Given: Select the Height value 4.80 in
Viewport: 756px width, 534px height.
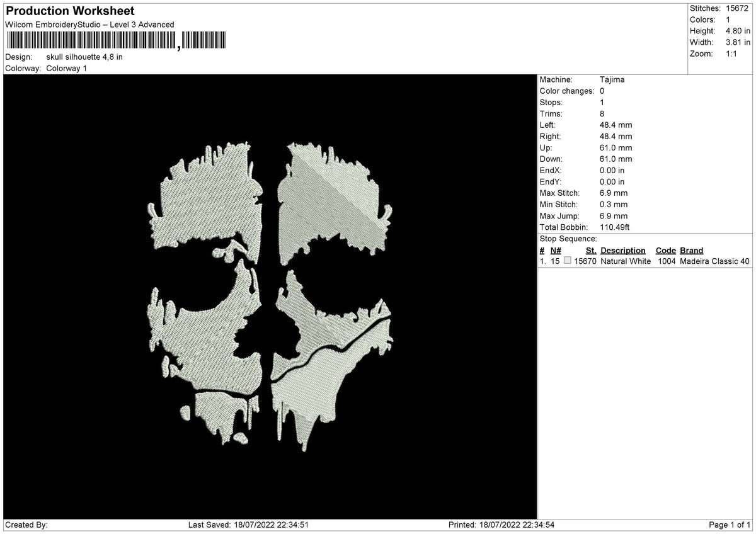Looking at the screenshot, I should click(x=738, y=31).
